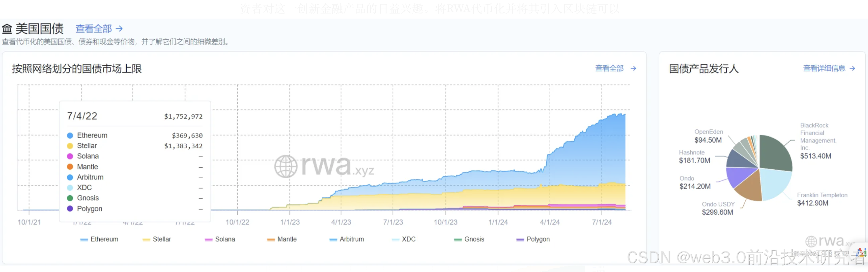Click the 1/1/24 axis label
The width and height of the screenshot is (868, 272).
point(498,222)
